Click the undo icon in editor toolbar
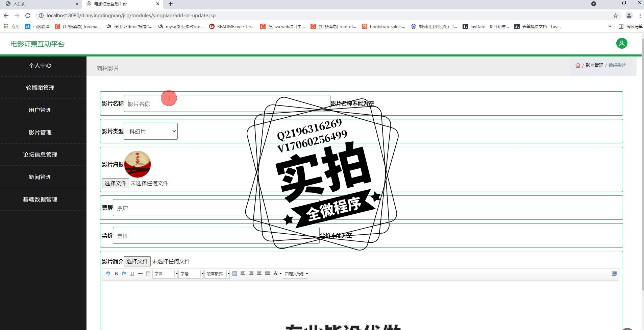The width and height of the screenshot is (644, 330). pos(108,274)
